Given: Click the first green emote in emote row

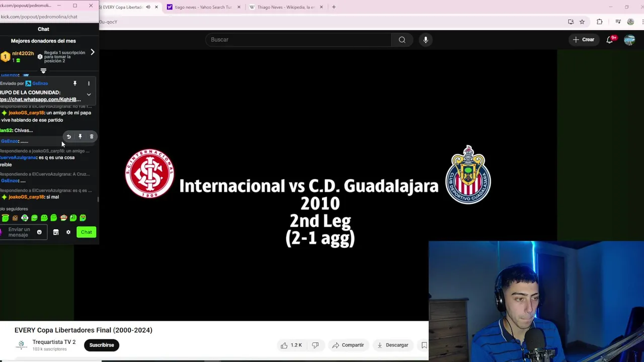Looking at the screenshot, I should point(6,218).
